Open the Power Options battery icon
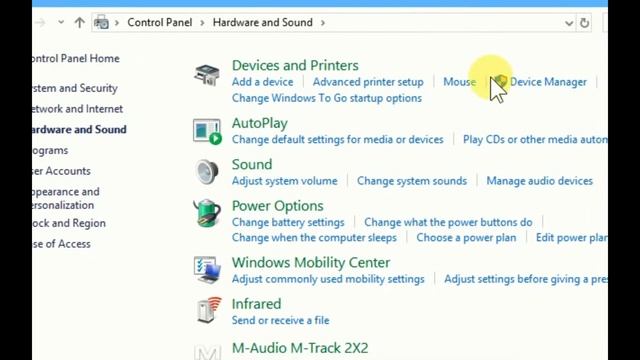This screenshot has width=640, height=360. [x=207, y=213]
